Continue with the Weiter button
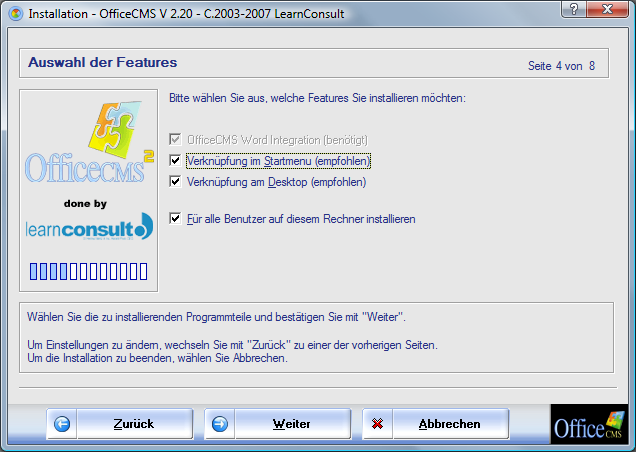 (x=277, y=424)
